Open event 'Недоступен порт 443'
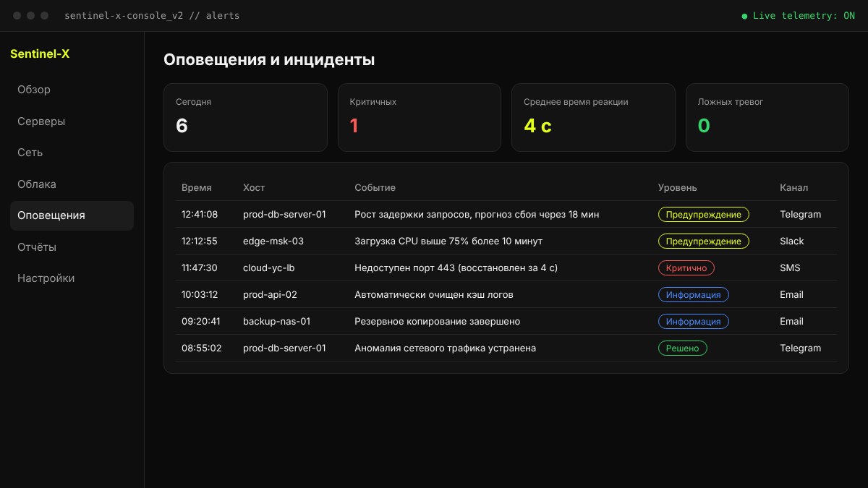Image resolution: width=868 pixels, height=488 pixels. pos(456,268)
